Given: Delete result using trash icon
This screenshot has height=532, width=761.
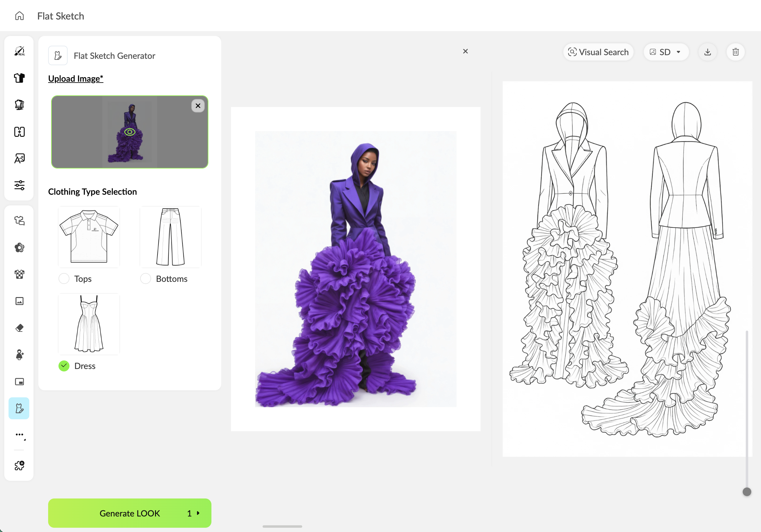Looking at the screenshot, I should pyautogui.click(x=735, y=52).
